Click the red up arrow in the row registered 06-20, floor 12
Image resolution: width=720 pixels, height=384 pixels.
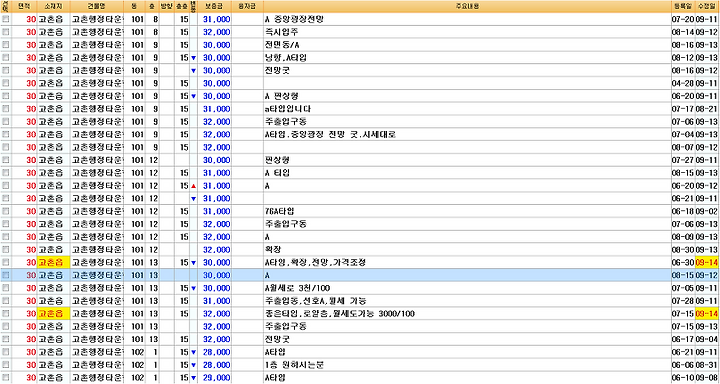pyautogui.click(x=193, y=186)
